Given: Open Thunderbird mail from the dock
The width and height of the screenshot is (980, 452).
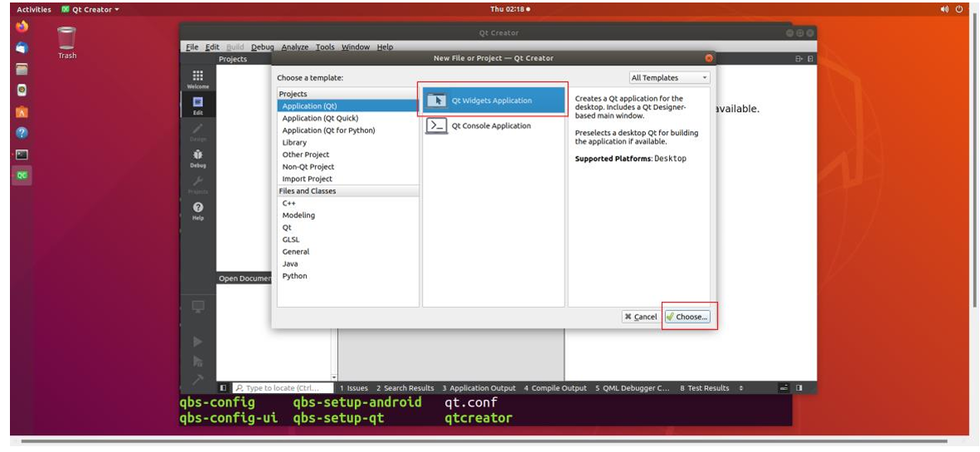Looking at the screenshot, I should (22, 48).
